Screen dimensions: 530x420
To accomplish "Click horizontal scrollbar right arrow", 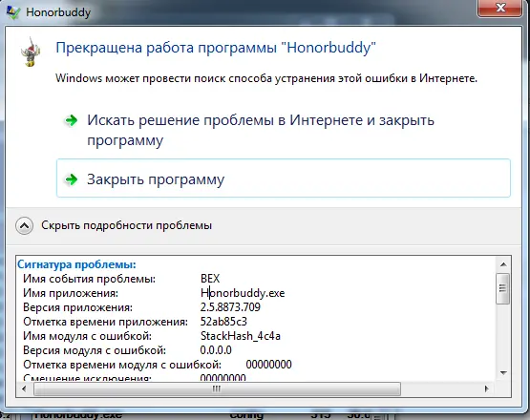I will click(x=487, y=388).
